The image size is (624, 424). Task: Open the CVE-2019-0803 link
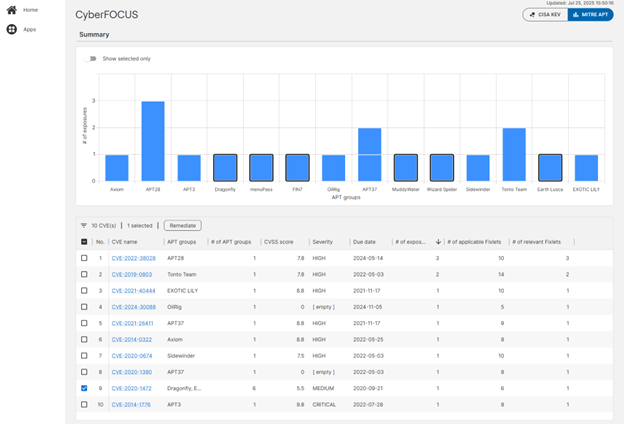pos(131,274)
